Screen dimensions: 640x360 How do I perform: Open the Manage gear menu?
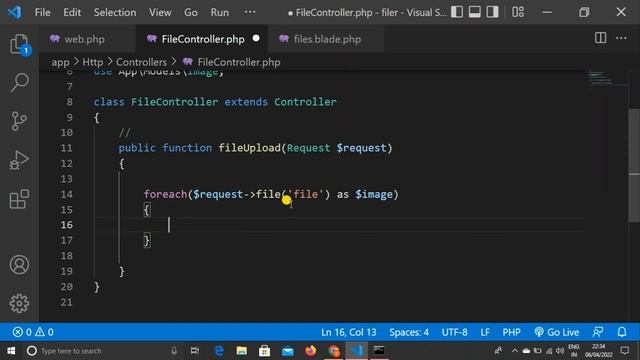[19, 303]
